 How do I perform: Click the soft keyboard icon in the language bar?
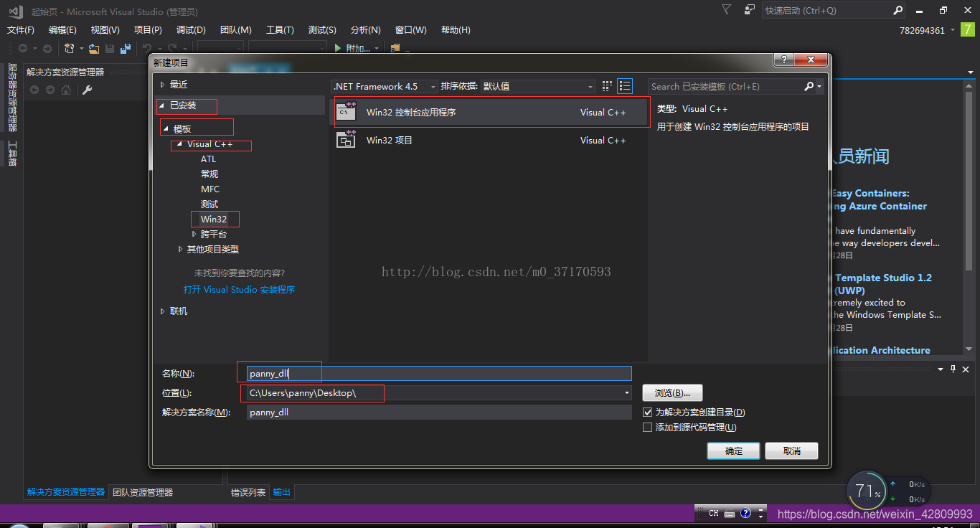click(730, 513)
